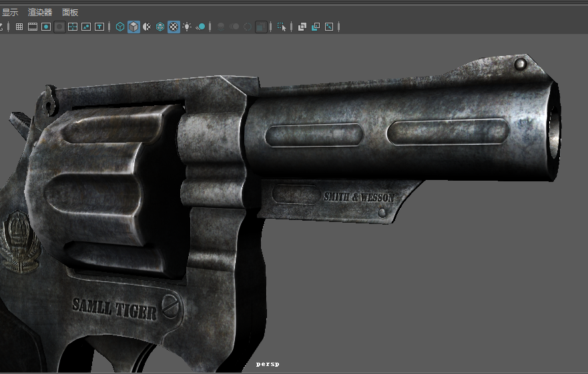Enable wireframe on shaded display

tap(160, 27)
